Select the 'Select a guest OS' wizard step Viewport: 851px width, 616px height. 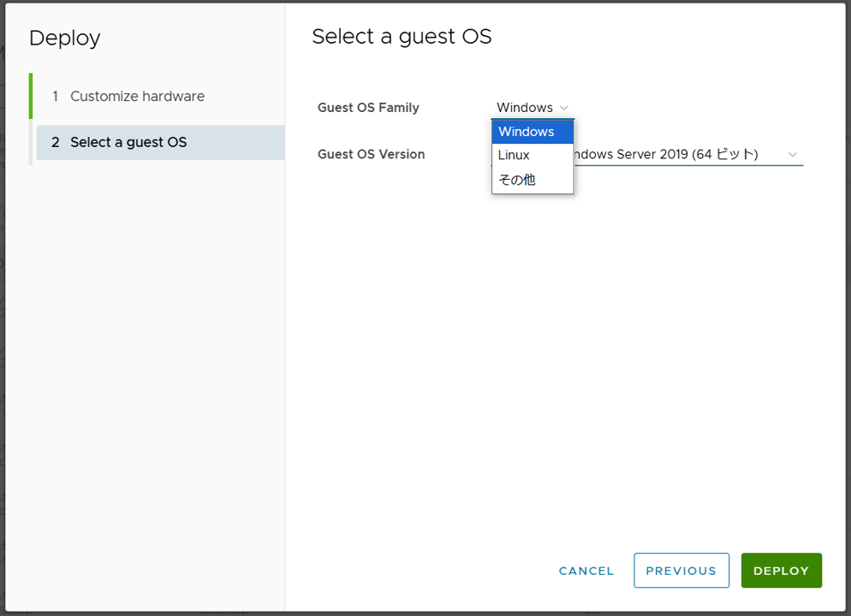point(128,142)
